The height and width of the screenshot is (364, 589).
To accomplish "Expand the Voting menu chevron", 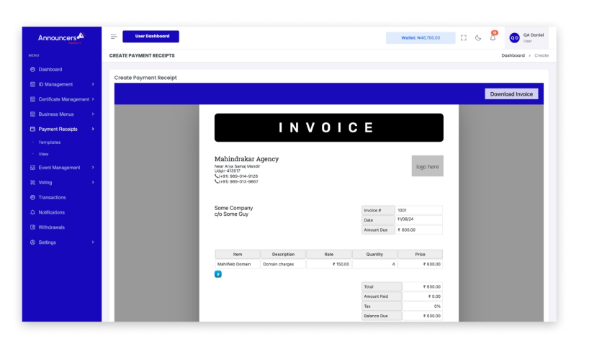I will 93,183.
